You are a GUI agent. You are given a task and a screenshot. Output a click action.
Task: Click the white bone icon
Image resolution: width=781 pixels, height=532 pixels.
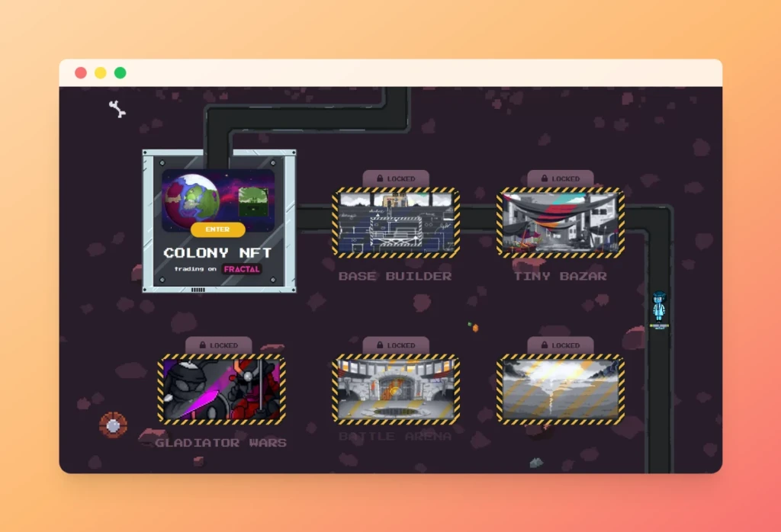117,109
